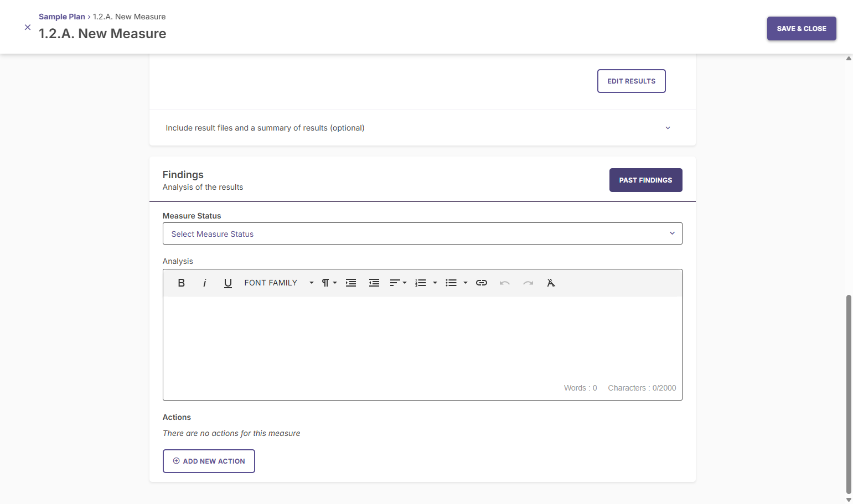This screenshot has width=853, height=504.
Task: Insert a numbered list
Action: click(421, 283)
